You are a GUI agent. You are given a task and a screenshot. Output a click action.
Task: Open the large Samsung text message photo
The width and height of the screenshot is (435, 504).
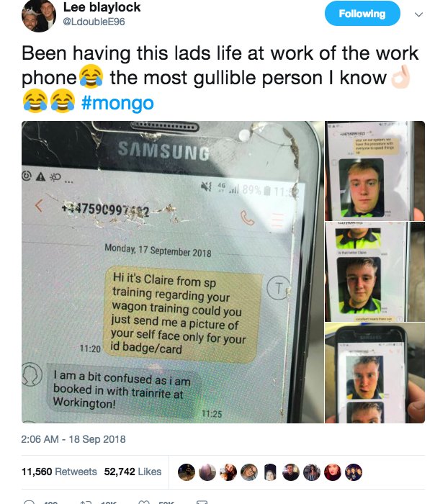point(173,272)
